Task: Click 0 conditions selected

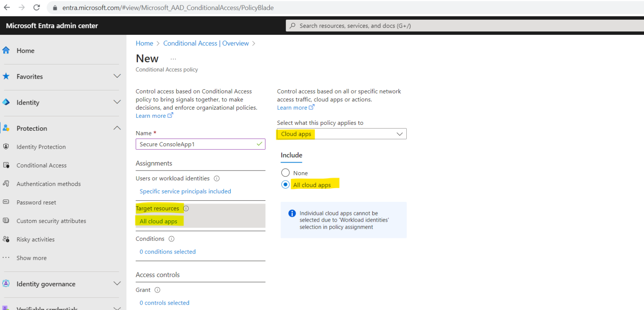Action: (167, 251)
